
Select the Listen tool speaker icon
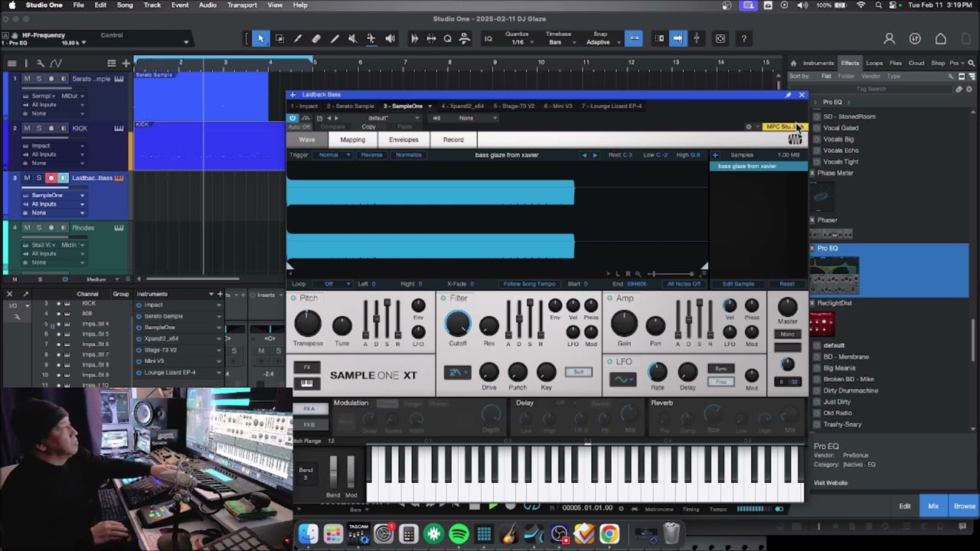pyautogui.click(x=390, y=38)
